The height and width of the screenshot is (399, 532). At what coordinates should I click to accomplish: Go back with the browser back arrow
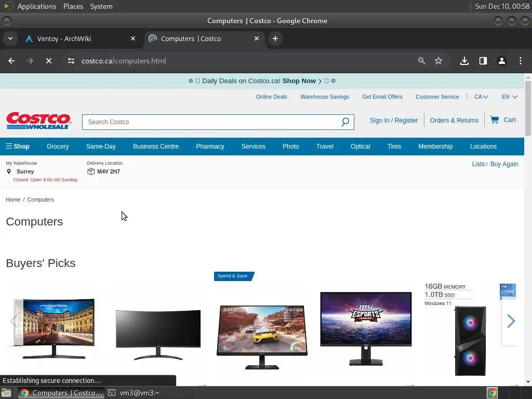11,61
